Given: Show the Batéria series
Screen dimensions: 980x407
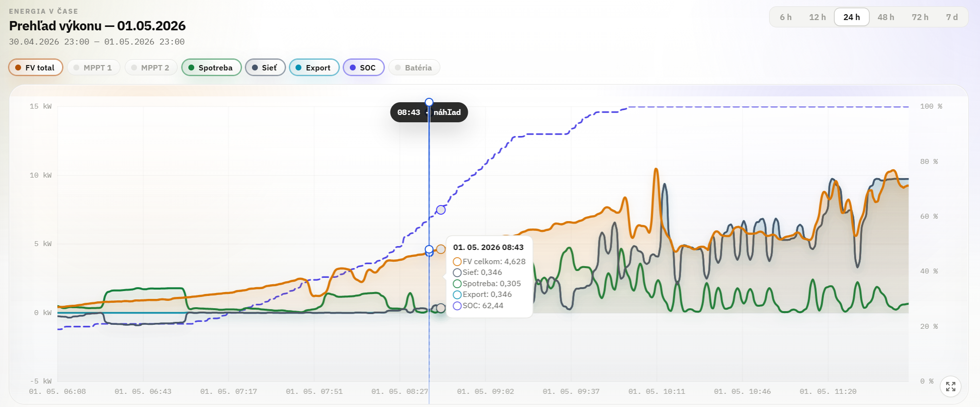Looking at the screenshot, I should 414,68.
